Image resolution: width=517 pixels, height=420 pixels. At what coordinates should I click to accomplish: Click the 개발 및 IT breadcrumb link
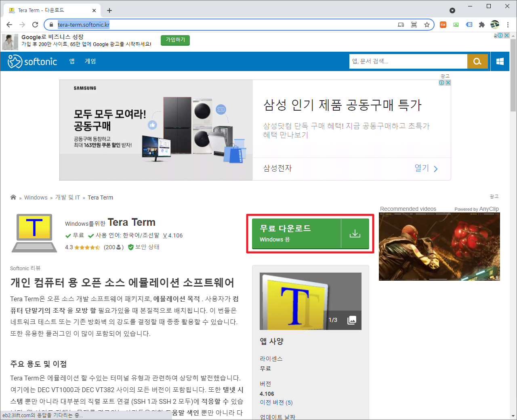pos(67,197)
